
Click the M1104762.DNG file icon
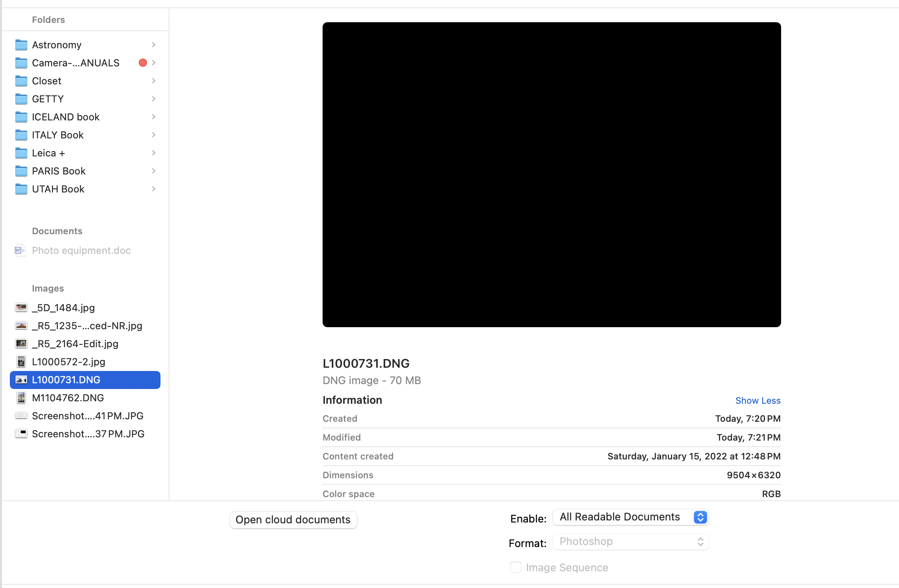click(x=21, y=398)
